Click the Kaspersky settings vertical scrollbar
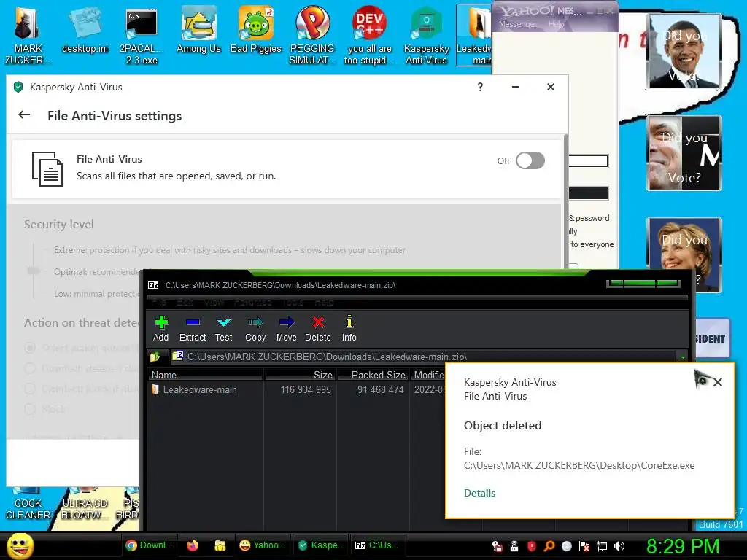 pyautogui.click(x=565, y=200)
